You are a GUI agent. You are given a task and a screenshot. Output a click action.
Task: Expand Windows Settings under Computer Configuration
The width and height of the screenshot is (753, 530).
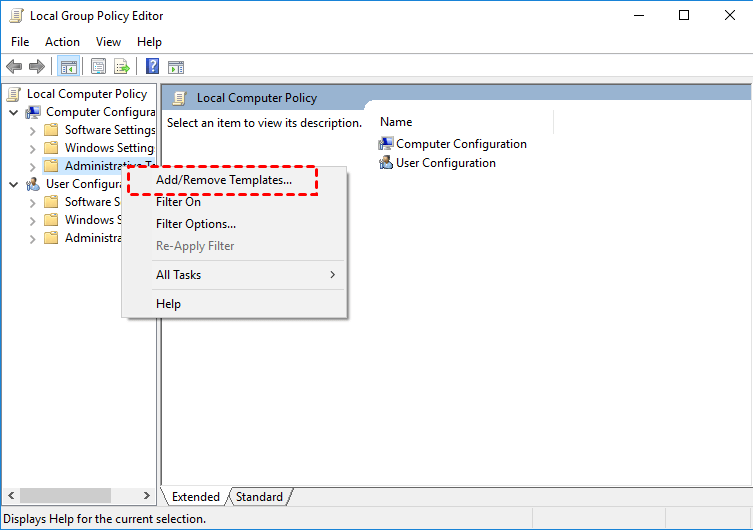point(32,149)
